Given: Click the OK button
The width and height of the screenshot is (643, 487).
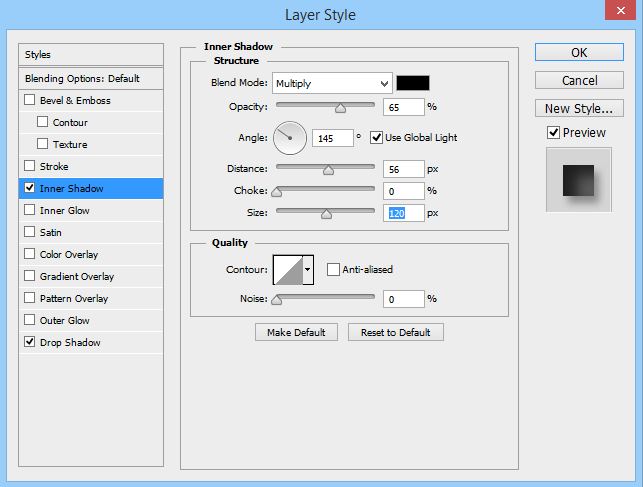Looking at the screenshot, I should (579, 52).
